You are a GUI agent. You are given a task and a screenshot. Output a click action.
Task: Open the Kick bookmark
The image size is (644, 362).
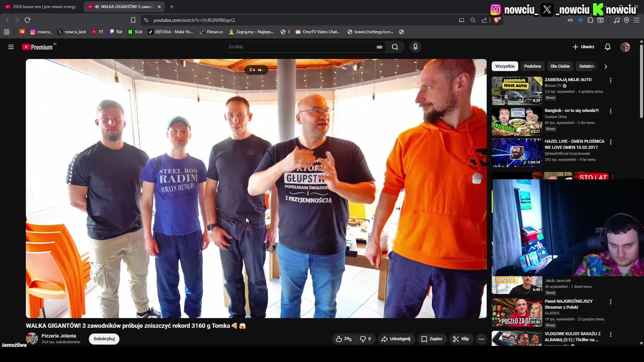point(135,32)
